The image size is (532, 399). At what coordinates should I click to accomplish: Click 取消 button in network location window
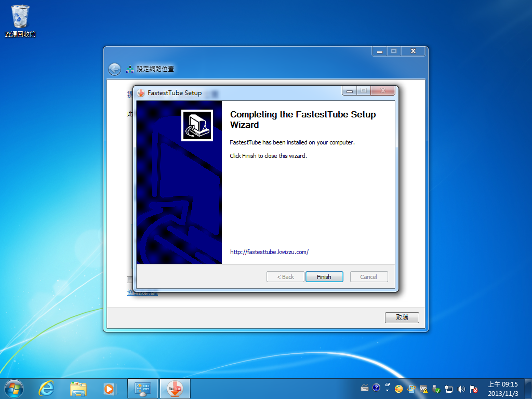coord(402,317)
